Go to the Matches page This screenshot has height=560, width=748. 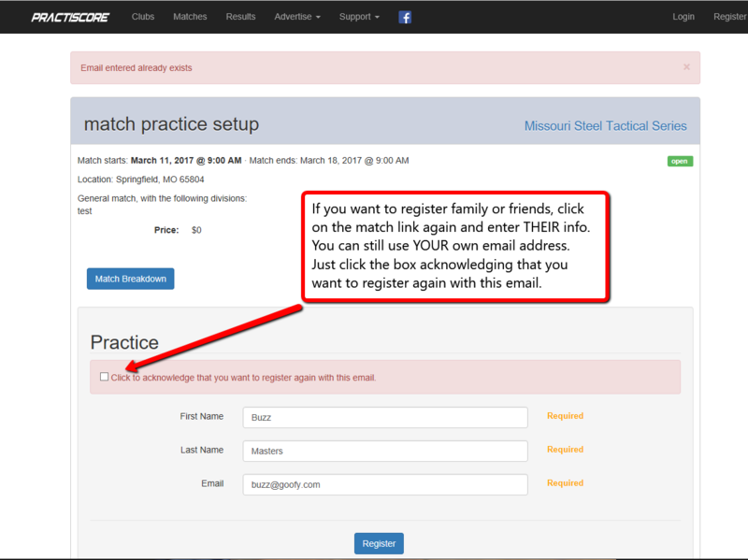(190, 17)
